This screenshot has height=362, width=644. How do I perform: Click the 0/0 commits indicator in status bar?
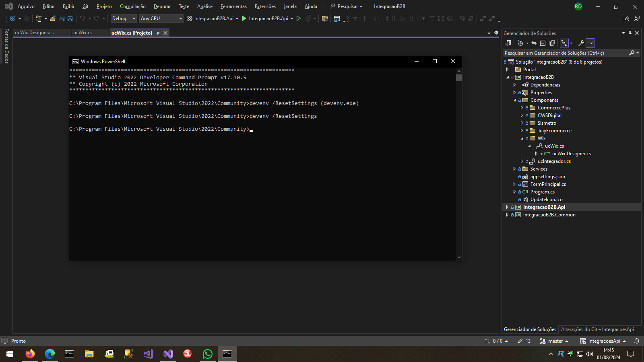pos(496,341)
